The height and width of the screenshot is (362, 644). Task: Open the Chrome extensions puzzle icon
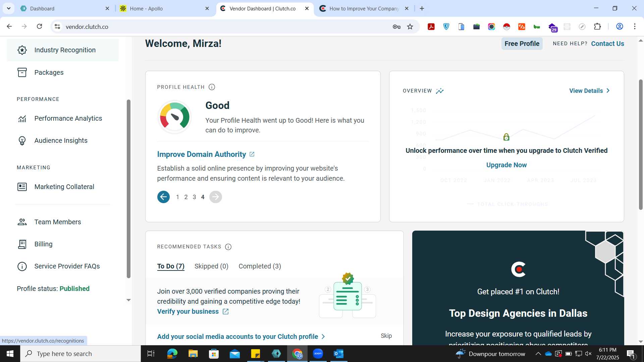click(597, 26)
